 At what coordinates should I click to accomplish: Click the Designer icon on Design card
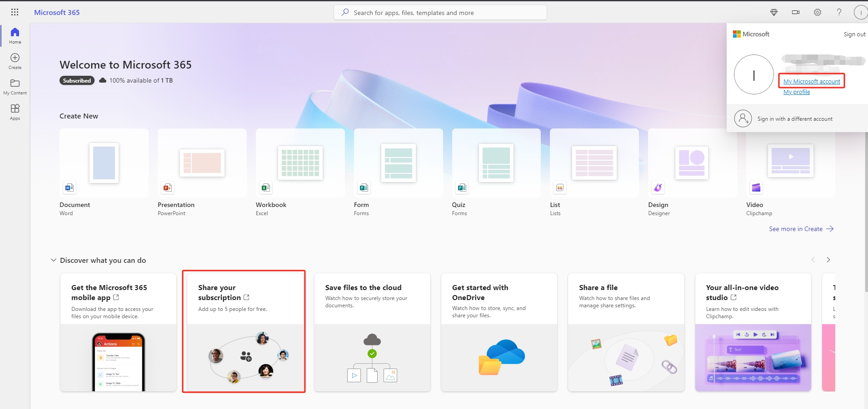[658, 187]
